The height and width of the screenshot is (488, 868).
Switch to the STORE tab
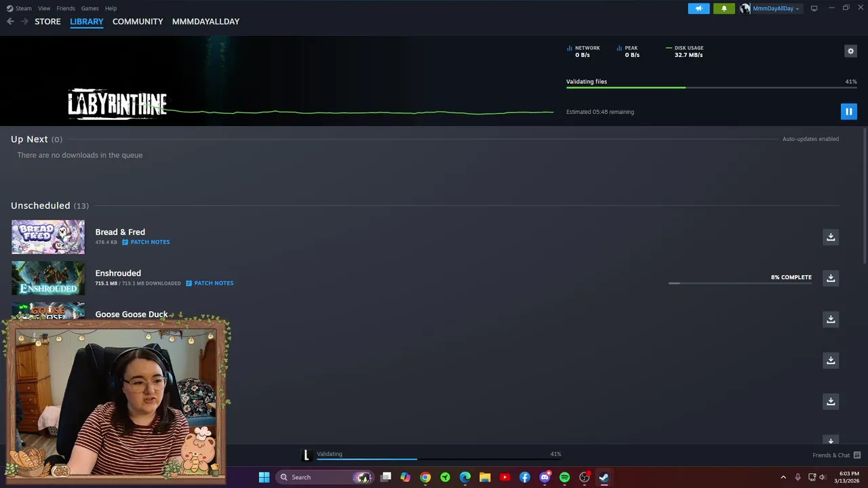pyautogui.click(x=47, y=22)
